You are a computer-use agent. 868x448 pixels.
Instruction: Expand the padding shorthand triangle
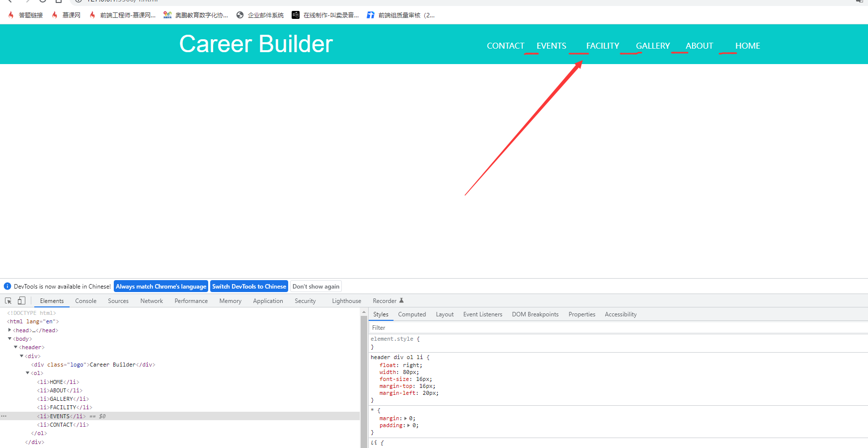pos(409,425)
